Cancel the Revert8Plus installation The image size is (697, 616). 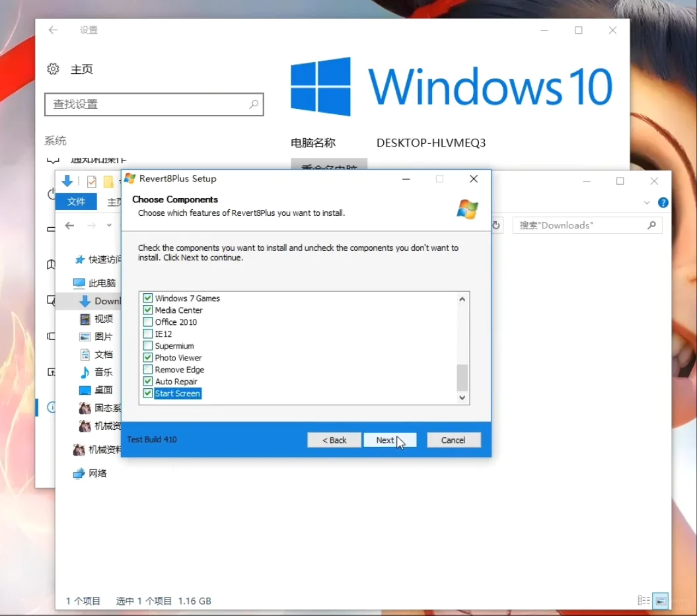click(454, 440)
